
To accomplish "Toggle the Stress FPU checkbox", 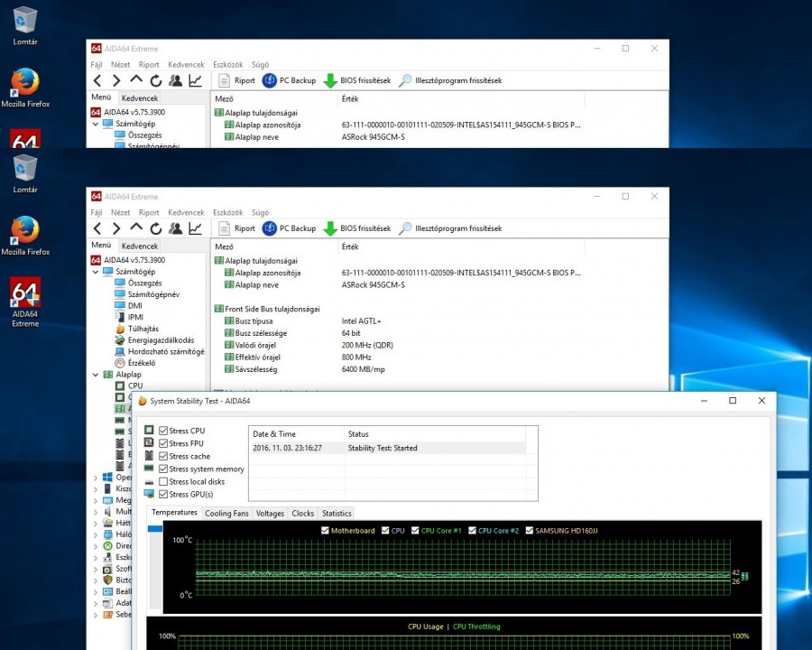I will (x=163, y=443).
